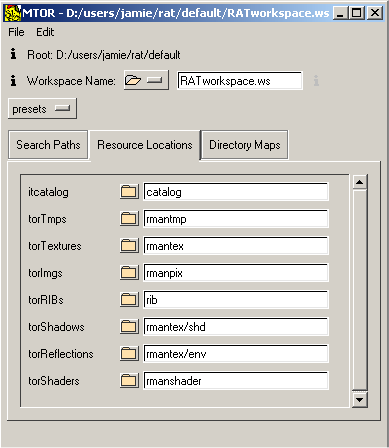This screenshot has height=448, width=389.
Task: Click the torShaders label
Action: [x=54, y=381]
